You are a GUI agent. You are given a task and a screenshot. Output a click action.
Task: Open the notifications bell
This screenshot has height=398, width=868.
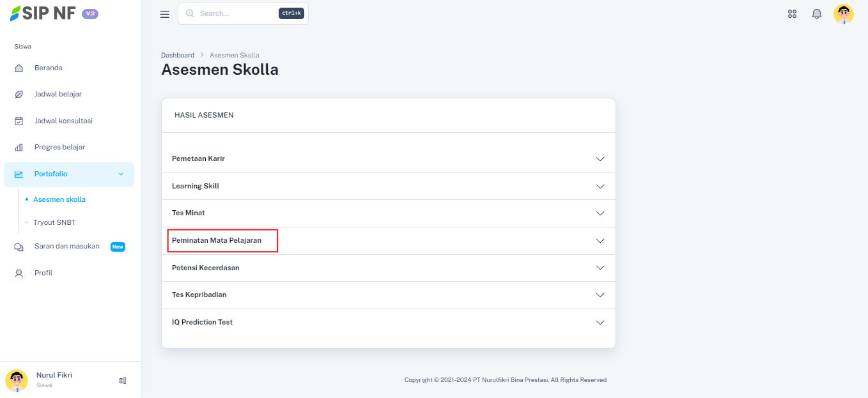tap(817, 14)
